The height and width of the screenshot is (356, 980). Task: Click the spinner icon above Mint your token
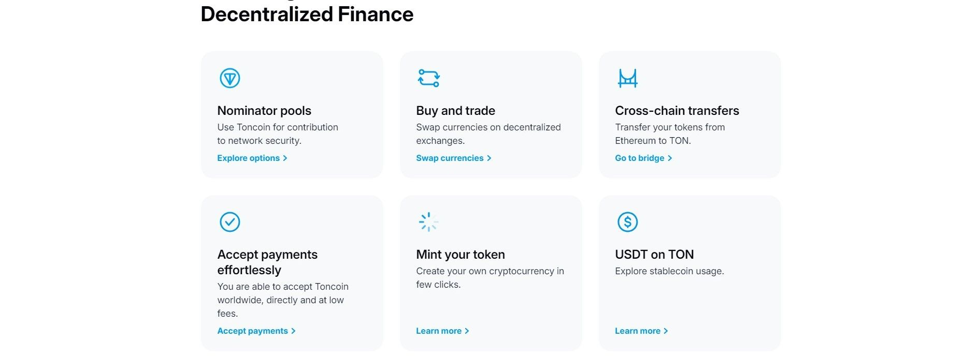pos(428,222)
